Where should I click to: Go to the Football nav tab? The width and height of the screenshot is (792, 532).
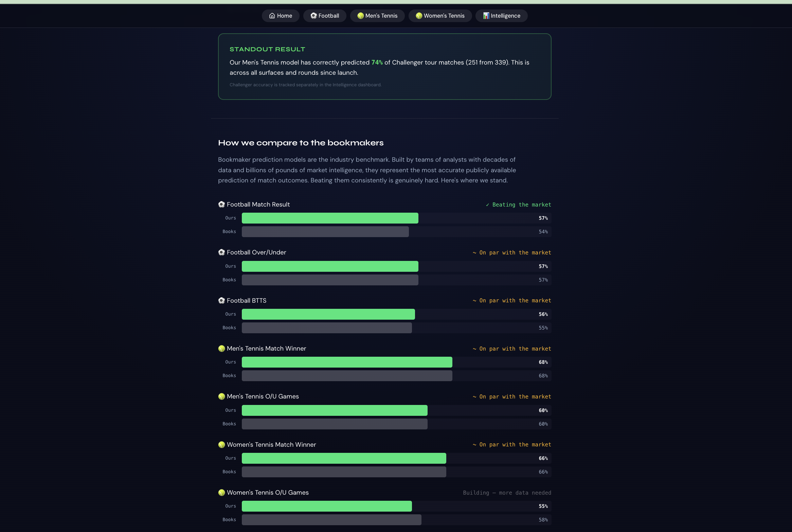325,16
